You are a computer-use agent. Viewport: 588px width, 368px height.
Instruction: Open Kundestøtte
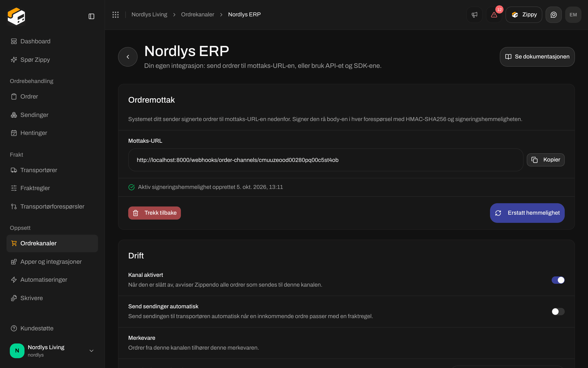click(52, 328)
